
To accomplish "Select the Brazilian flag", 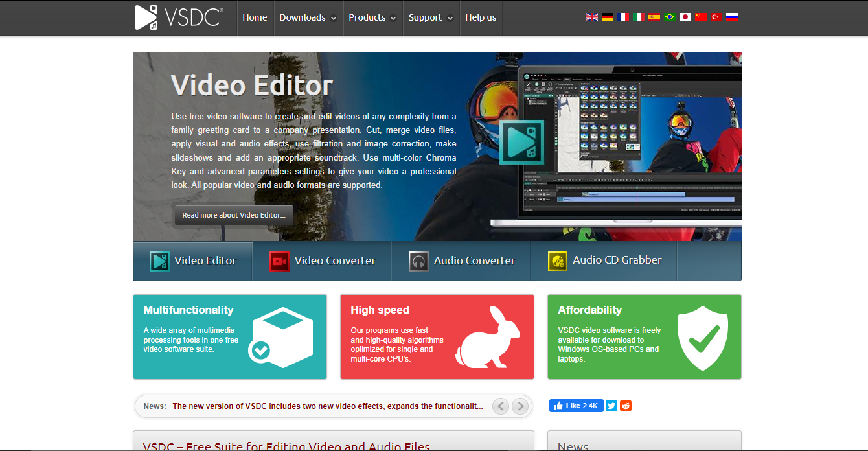I will pyautogui.click(x=670, y=17).
